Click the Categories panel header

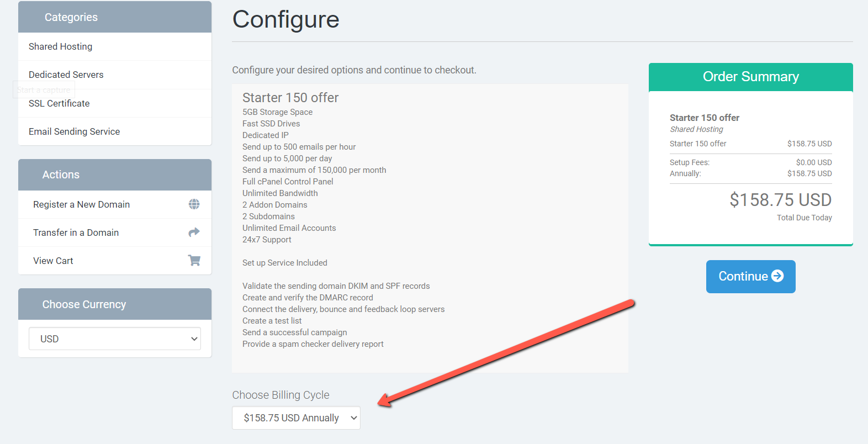pyautogui.click(x=115, y=17)
